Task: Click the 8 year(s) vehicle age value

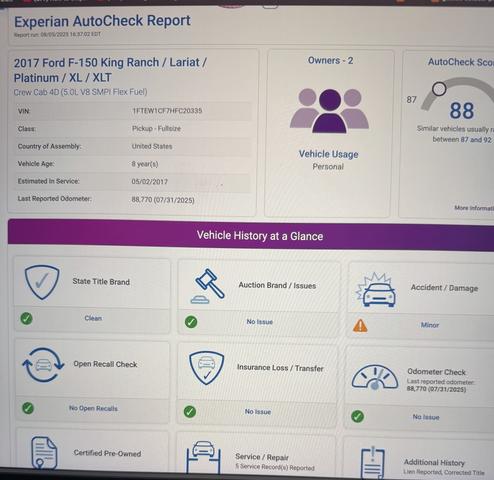Action: pos(145,164)
